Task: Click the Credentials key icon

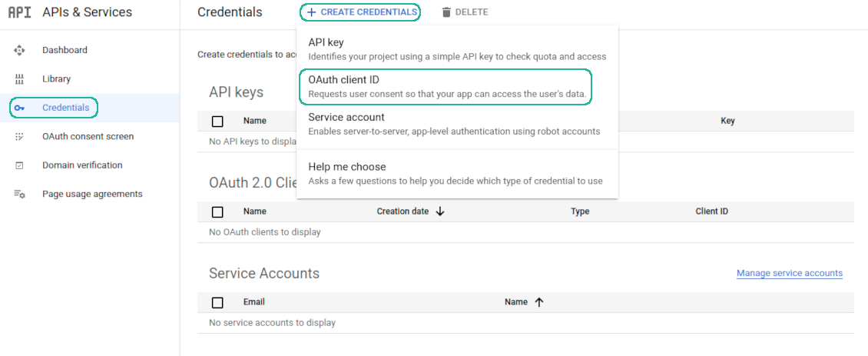Action: [x=20, y=108]
